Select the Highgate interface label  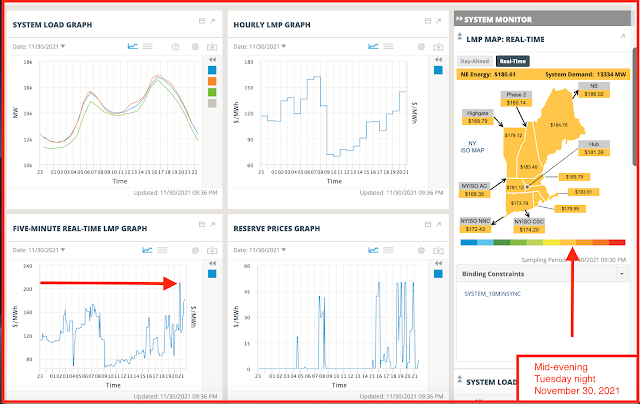pos(478,117)
